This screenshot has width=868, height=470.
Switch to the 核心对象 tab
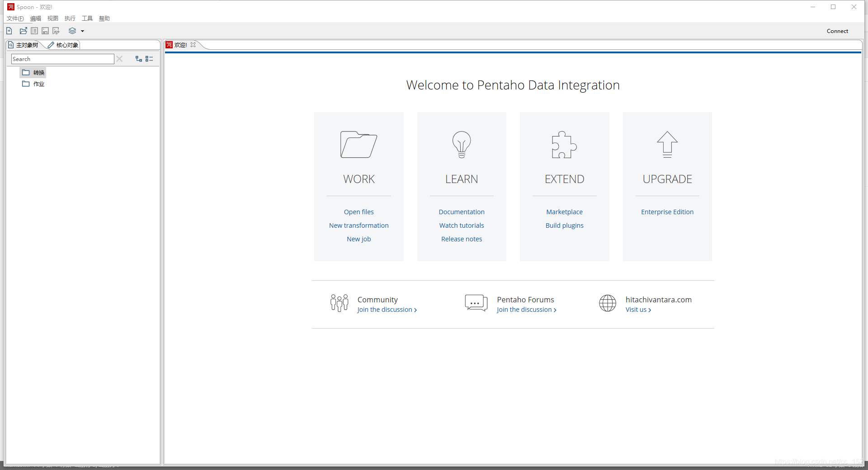(63, 45)
